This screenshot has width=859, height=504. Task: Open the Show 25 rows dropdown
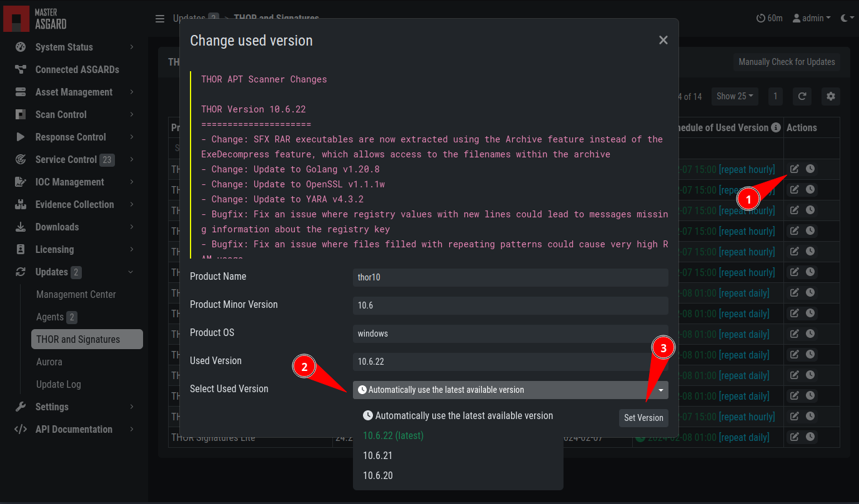click(x=735, y=96)
